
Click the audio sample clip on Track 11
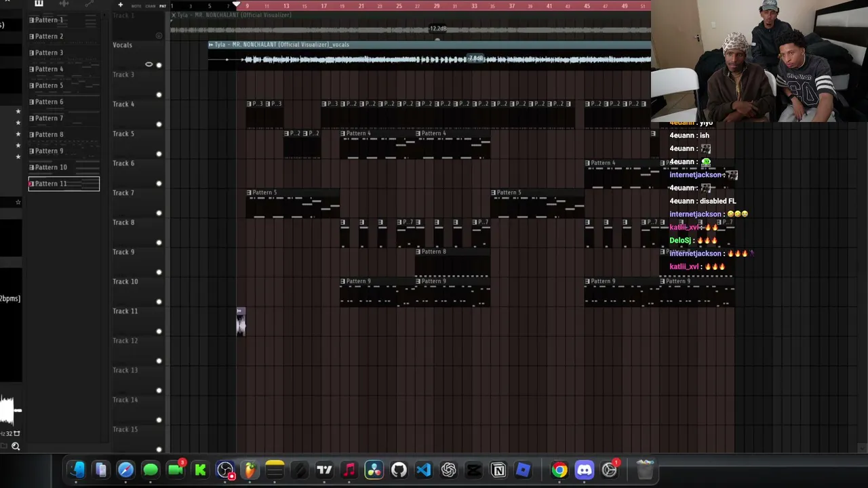(241, 321)
